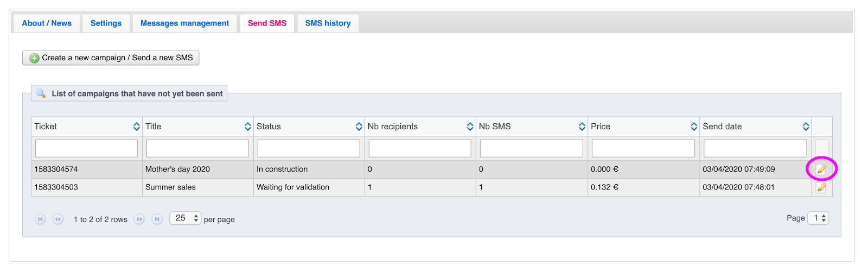
Task: Sort campaigns by Ticket column
Action: point(137,127)
